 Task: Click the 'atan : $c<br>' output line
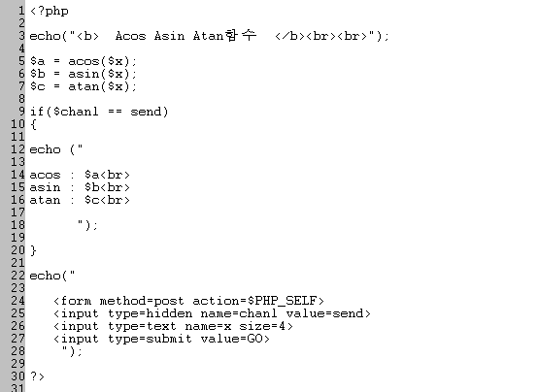80,200
